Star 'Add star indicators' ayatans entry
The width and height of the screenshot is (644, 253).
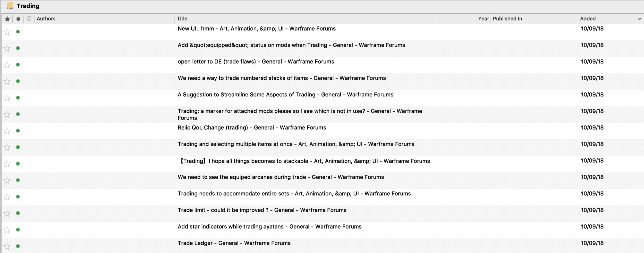(7, 230)
